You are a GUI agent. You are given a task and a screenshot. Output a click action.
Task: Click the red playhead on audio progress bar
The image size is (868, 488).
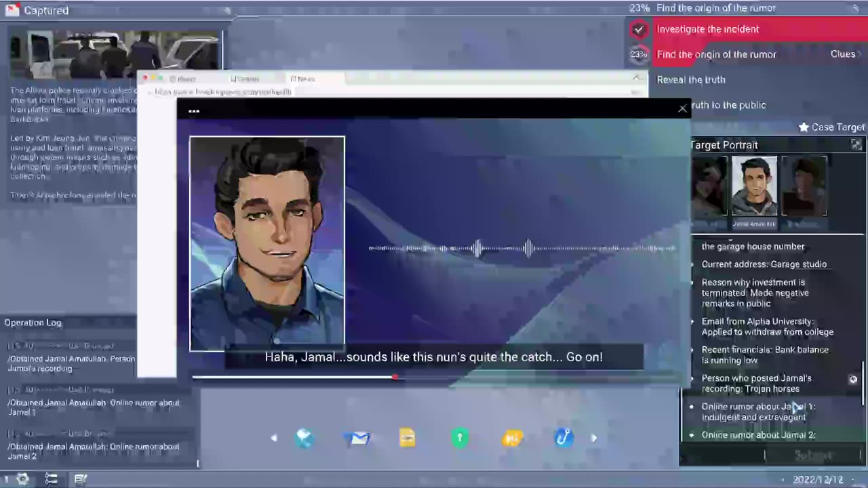point(395,377)
